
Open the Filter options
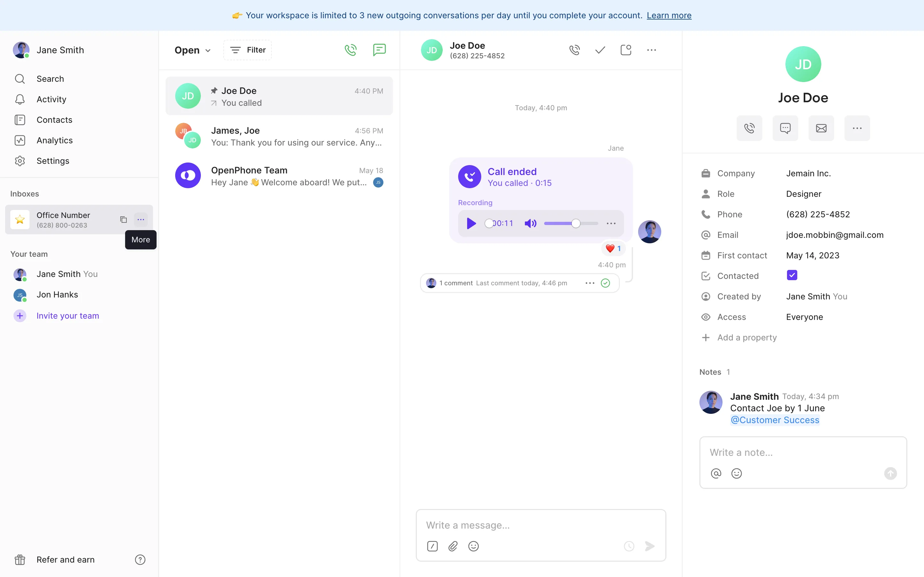tap(247, 50)
